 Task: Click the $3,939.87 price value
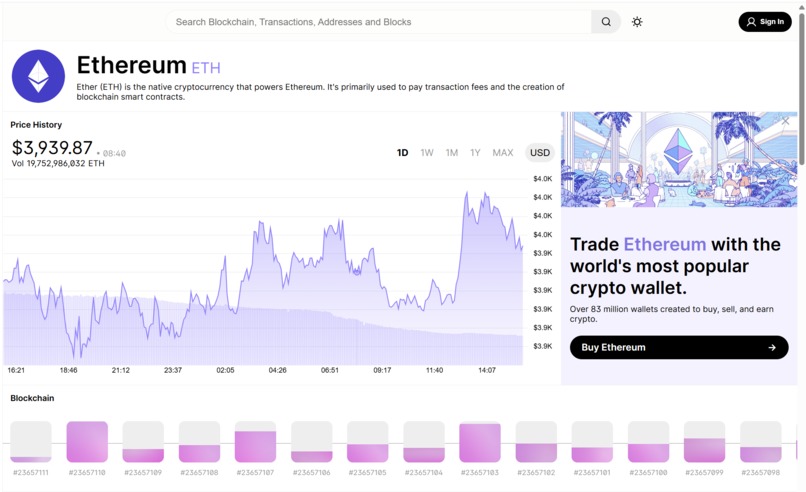click(52, 148)
